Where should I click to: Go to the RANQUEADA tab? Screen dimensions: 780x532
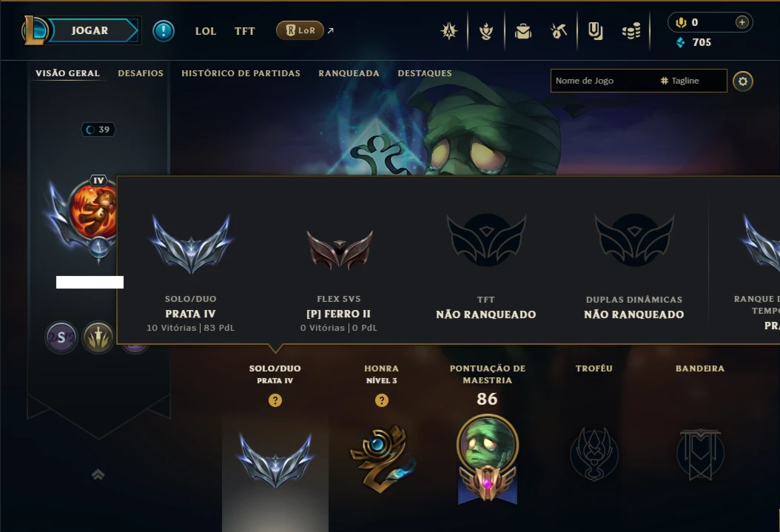click(x=349, y=73)
